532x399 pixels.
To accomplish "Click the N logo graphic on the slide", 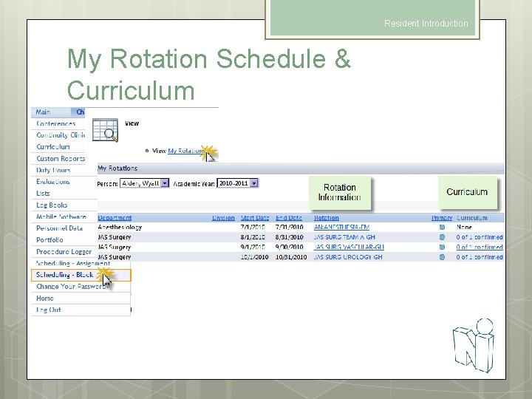I will point(474,345).
